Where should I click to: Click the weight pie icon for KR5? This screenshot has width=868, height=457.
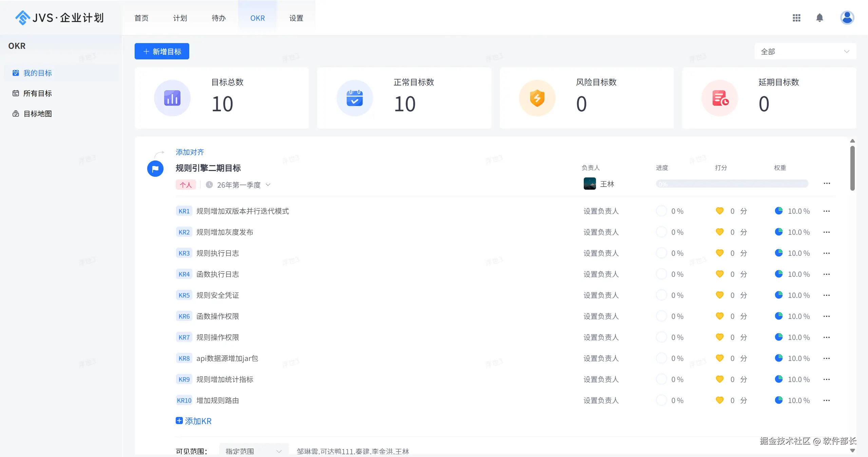pyautogui.click(x=779, y=295)
